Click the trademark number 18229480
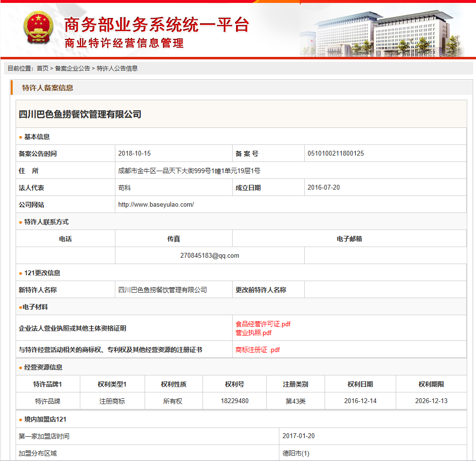This screenshot has height=461, width=476. [x=235, y=401]
